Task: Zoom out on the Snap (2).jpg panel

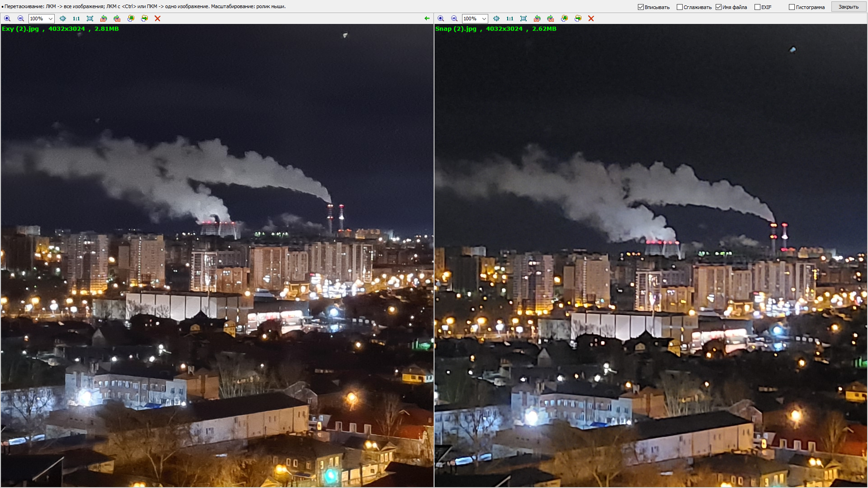Action: [x=454, y=19]
